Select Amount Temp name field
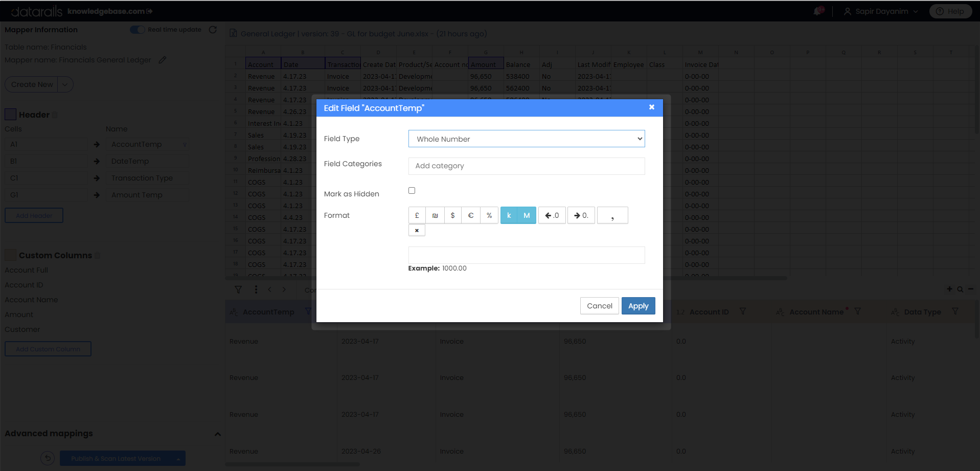Screen dimensions: 980x471 click(147, 195)
